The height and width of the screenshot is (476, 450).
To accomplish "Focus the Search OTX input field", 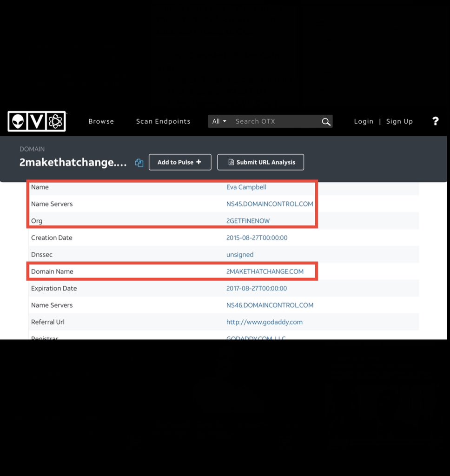I will point(274,121).
